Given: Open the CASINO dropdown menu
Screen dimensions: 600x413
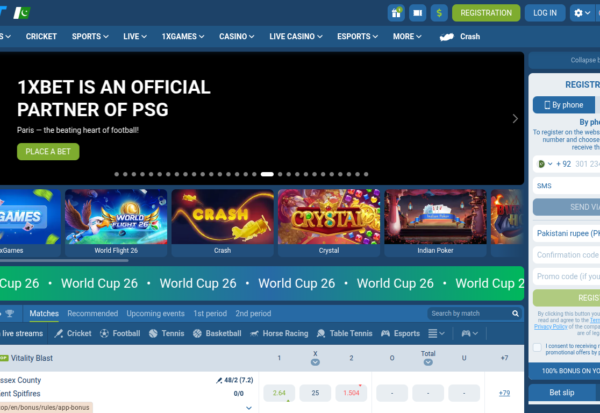Looking at the screenshot, I should [236, 36].
